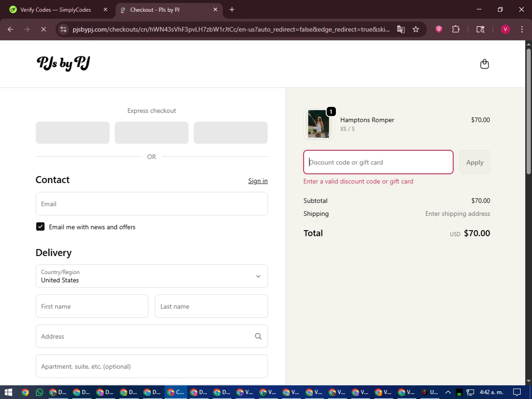Close the Checkout tab
Image resolution: width=532 pixels, height=399 pixels.
point(215,10)
